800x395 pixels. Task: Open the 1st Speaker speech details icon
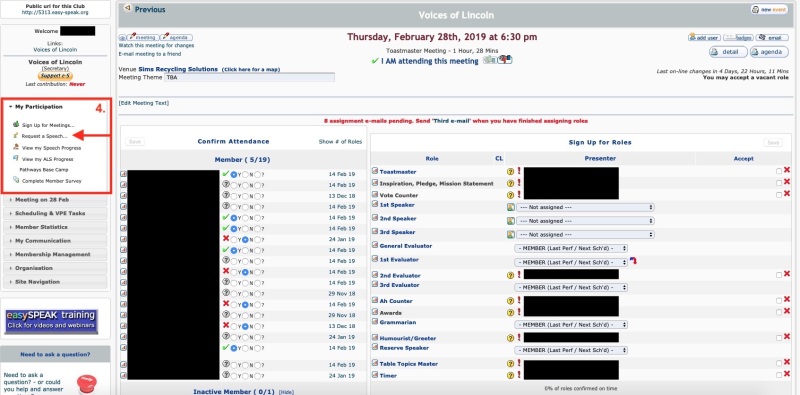(510, 207)
